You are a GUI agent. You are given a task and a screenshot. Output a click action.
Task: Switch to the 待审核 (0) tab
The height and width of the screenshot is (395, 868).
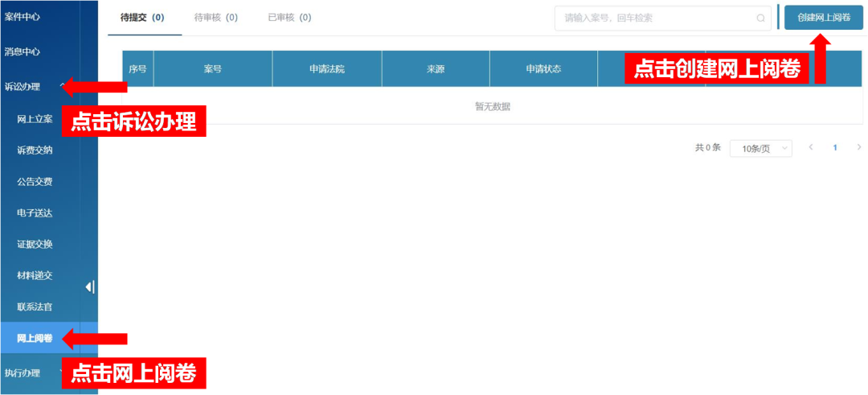[x=216, y=18]
